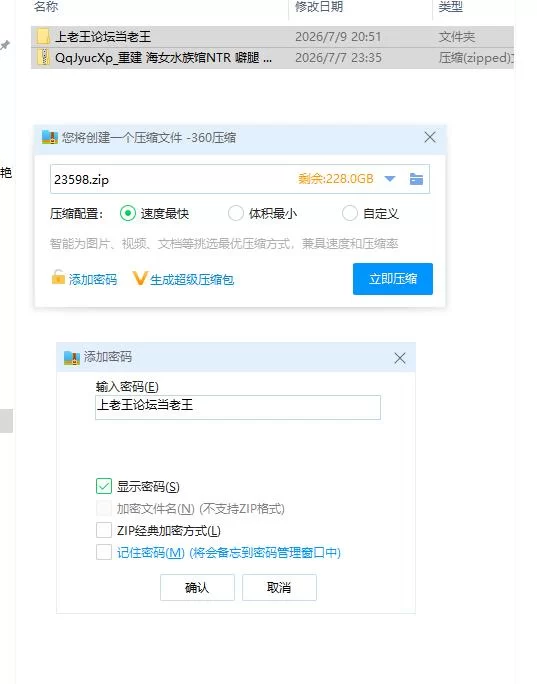Click the 压缩(zipped) type cell
This screenshot has height=684, width=537.
475,58
